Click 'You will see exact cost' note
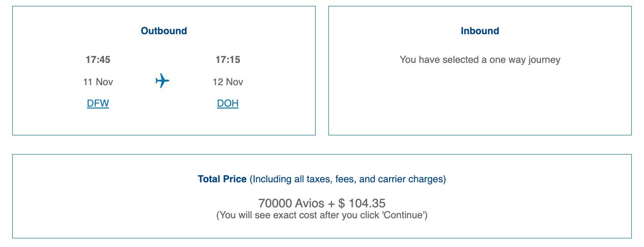Image resolution: width=644 pixels, height=247 pixels. coord(269,215)
